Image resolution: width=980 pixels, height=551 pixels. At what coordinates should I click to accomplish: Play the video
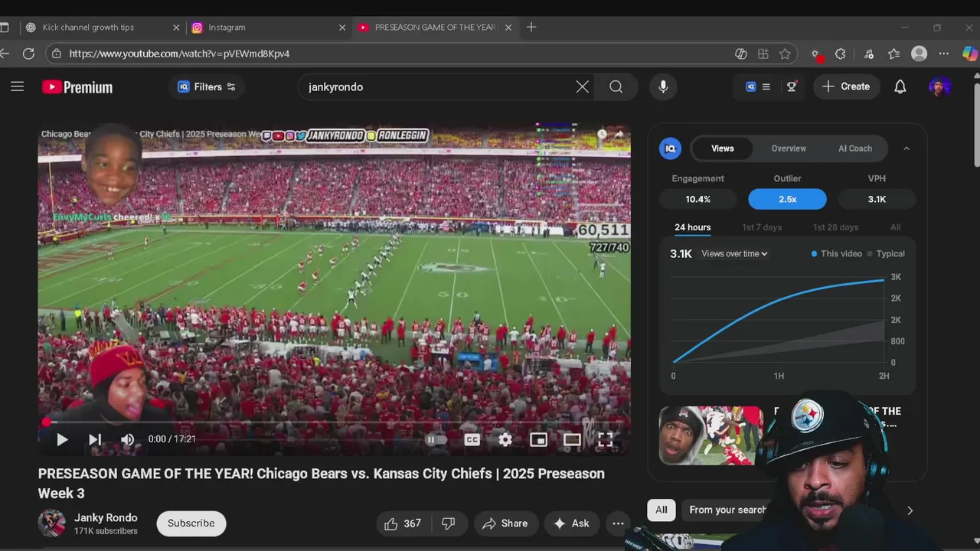point(62,439)
